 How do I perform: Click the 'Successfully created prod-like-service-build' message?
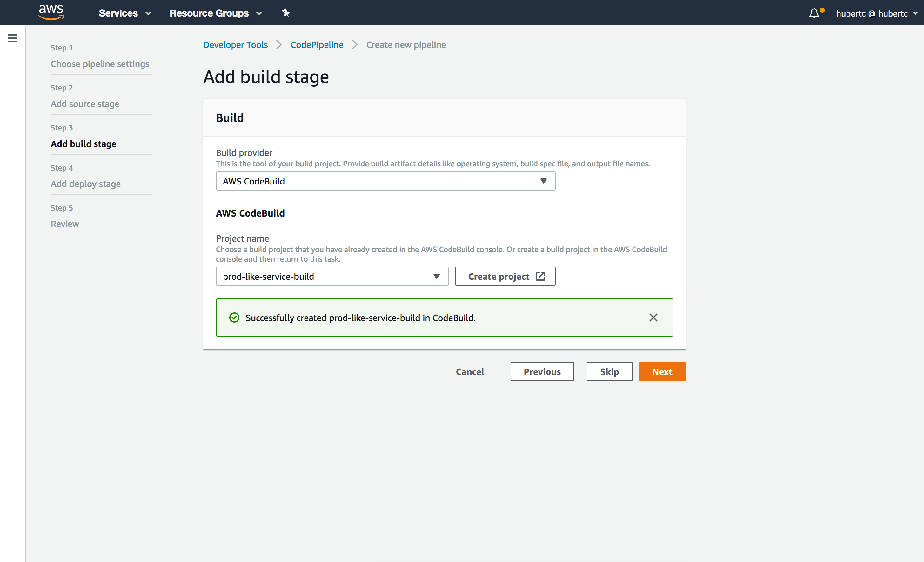(360, 318)
